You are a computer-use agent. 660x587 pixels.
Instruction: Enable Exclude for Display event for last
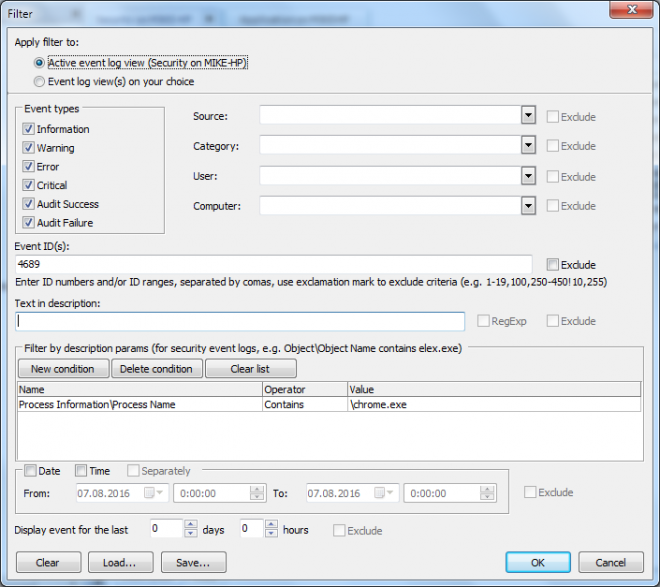tap(339, 530)
